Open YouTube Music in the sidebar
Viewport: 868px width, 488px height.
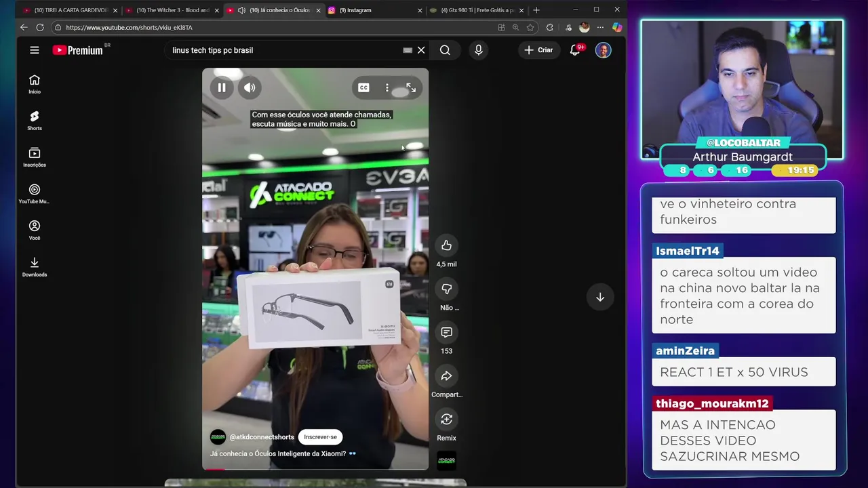coord(35,194)
